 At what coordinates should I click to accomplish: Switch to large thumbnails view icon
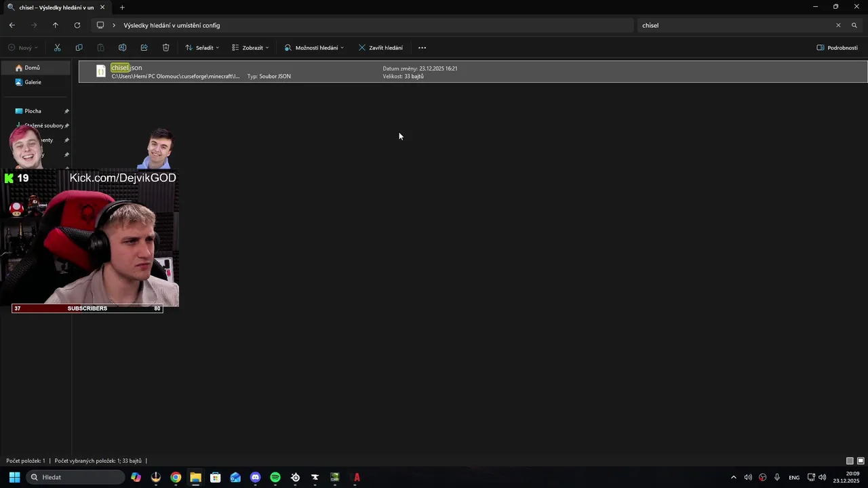coord(861,461)
